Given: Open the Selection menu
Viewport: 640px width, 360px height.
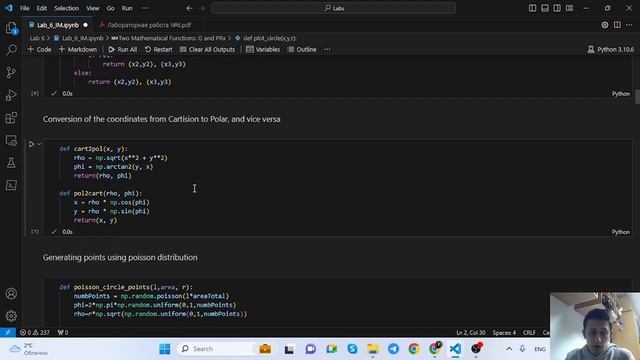Looking at the screenshot, I should pos(67,8).
